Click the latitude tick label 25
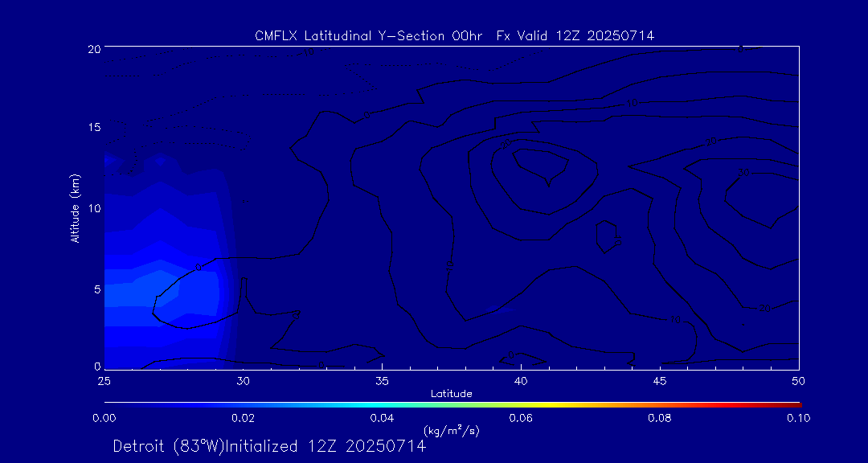868x463 pixels. [104, 381]
